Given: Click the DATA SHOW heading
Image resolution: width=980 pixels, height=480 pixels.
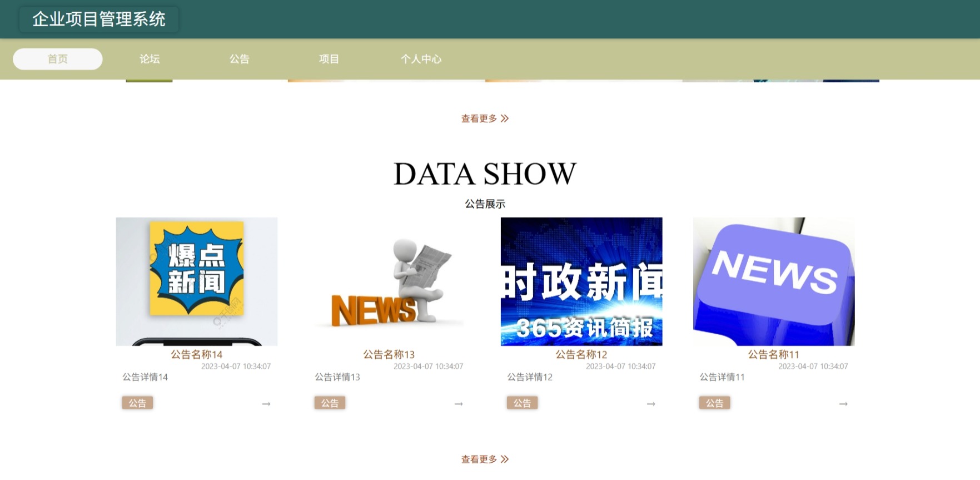Looking at the screenshot, I should pos(485,174).
